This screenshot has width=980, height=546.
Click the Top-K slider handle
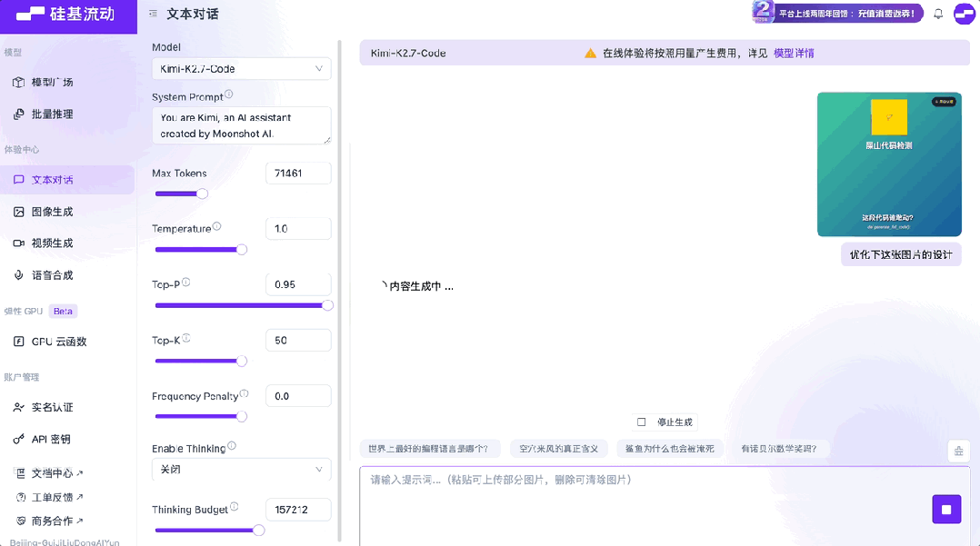(x=241, y=361)
